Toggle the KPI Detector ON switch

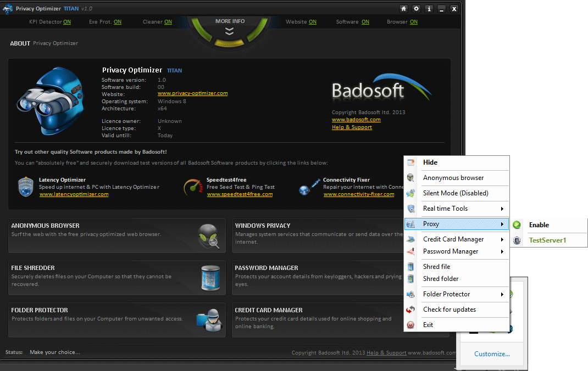(x=67, y=22)
